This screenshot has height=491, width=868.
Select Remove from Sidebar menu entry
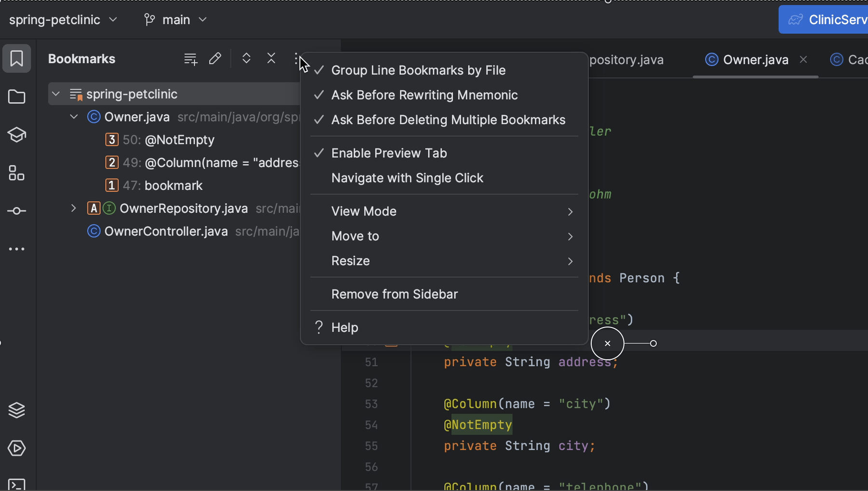click(394, 294)
